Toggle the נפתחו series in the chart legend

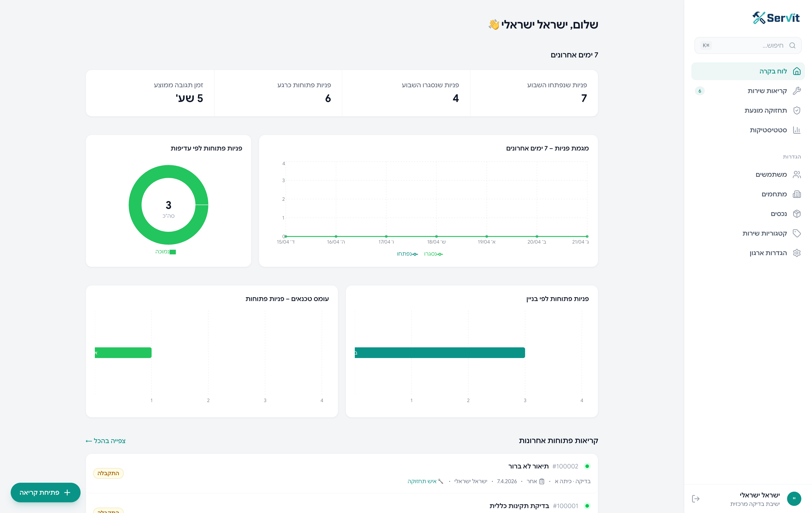(407, 254)
